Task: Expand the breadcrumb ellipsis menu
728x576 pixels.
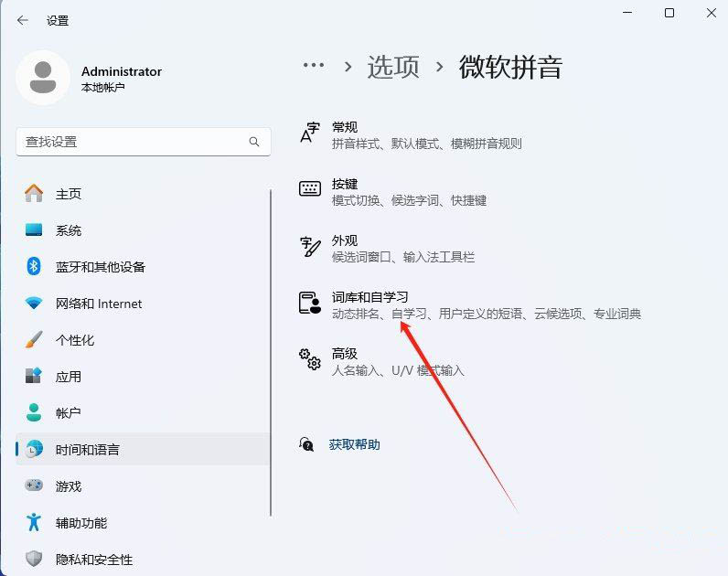Action: 314,65
